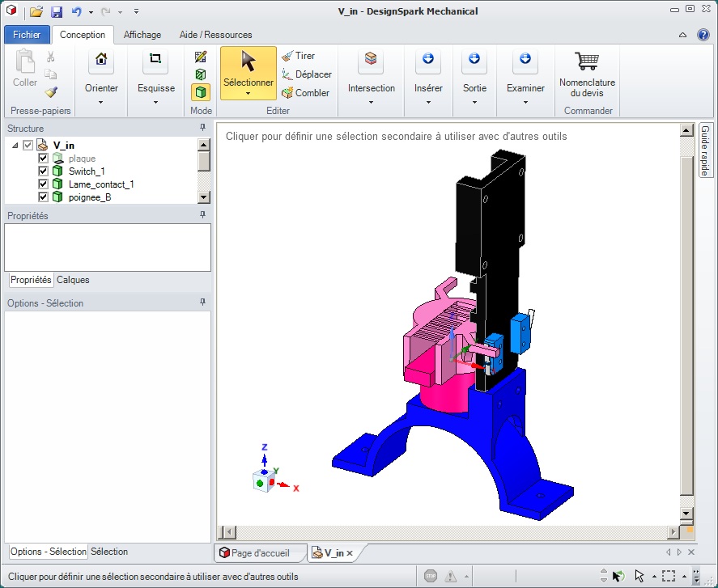Select poignee_B in the Structure tree
Viewport: 718px width, 588px height.
click(x=90, y=197)
